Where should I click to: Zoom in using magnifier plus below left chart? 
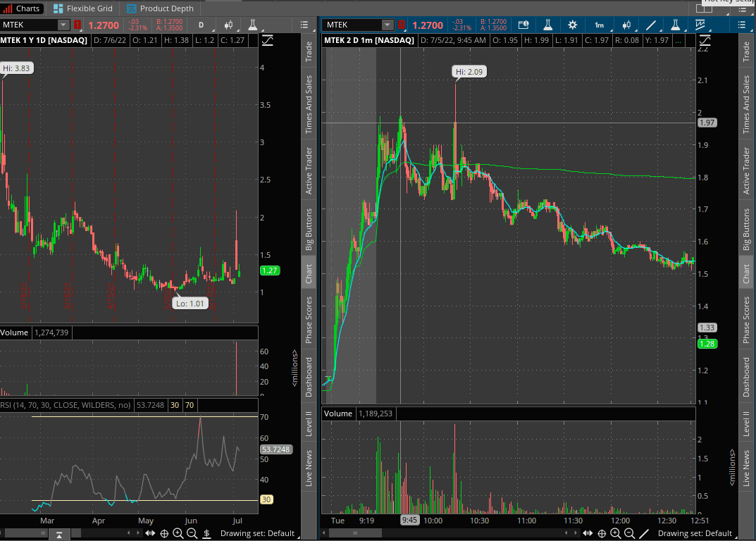point(178,533)
